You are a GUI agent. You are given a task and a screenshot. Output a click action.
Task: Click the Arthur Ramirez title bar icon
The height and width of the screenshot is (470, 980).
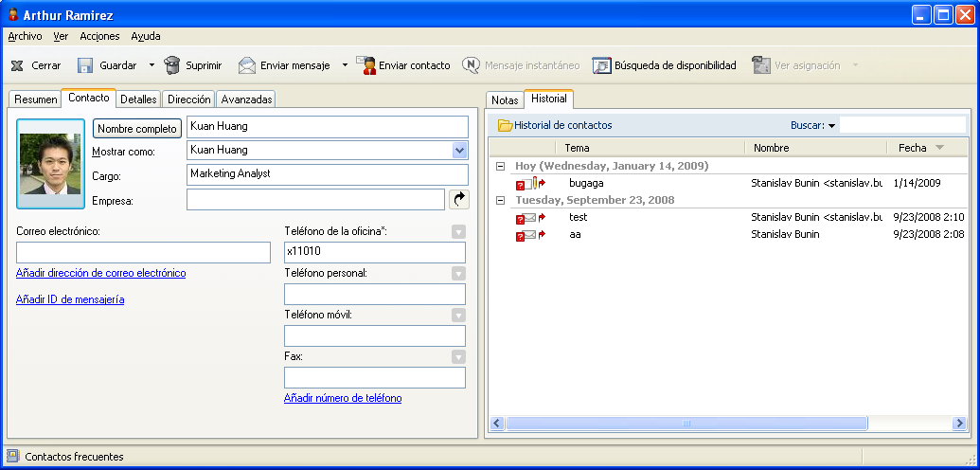click(12, 14)
